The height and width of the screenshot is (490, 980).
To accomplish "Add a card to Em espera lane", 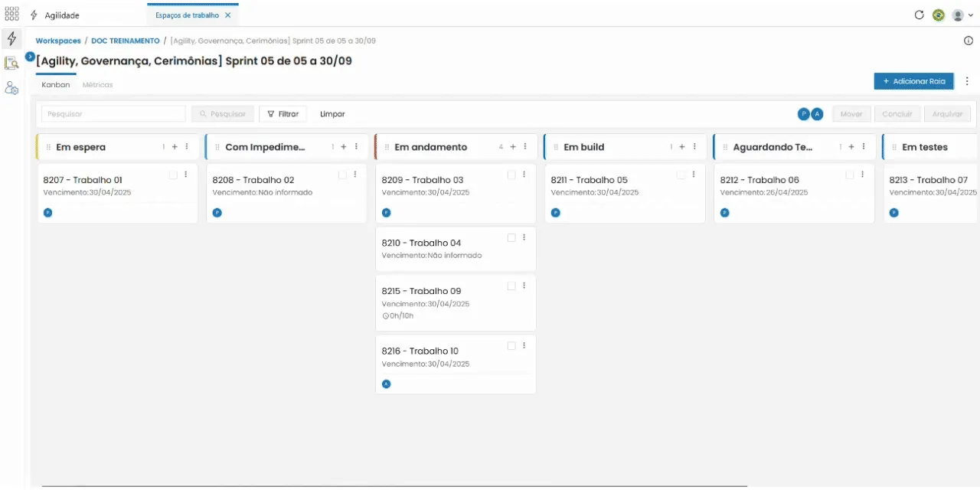I will click(175, 147).
